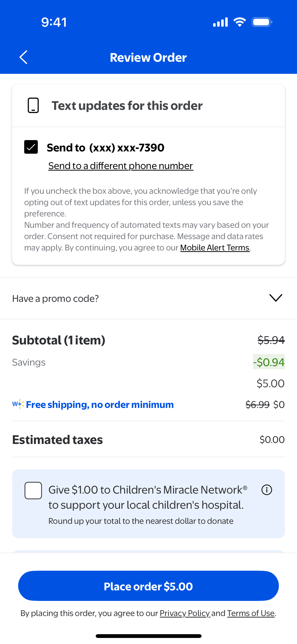Check the Children's Miracle Network donation box
The height and width of the screenshot is (644, 297).
[x=33, y=490]
